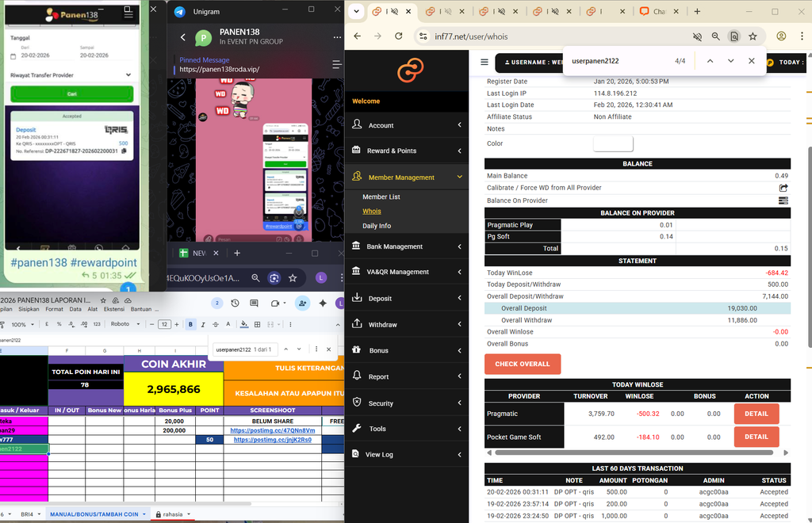Open the posted screenshot in Unigram chat
This screenshot has height=523, width=812.
click(285, 176)
